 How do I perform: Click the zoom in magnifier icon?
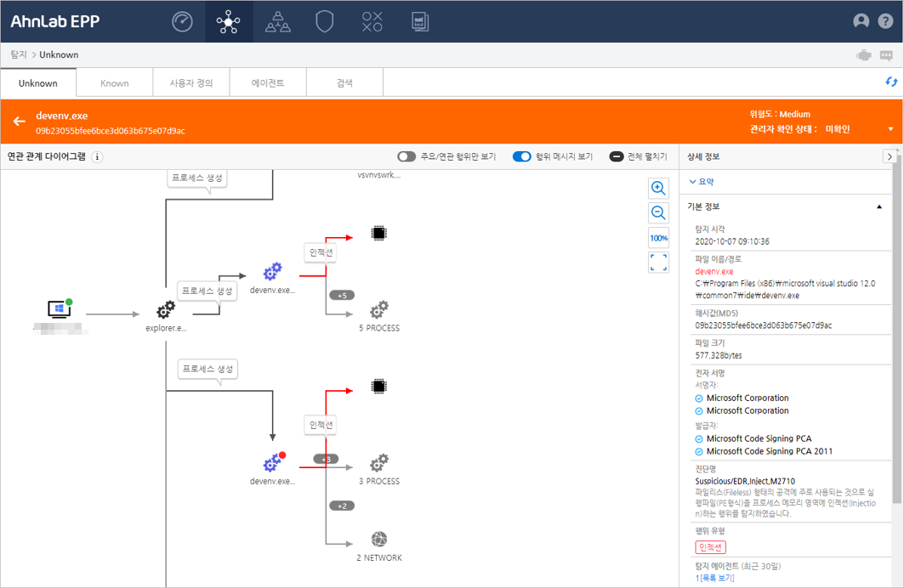pyautogui.click(x=658, y=189)
